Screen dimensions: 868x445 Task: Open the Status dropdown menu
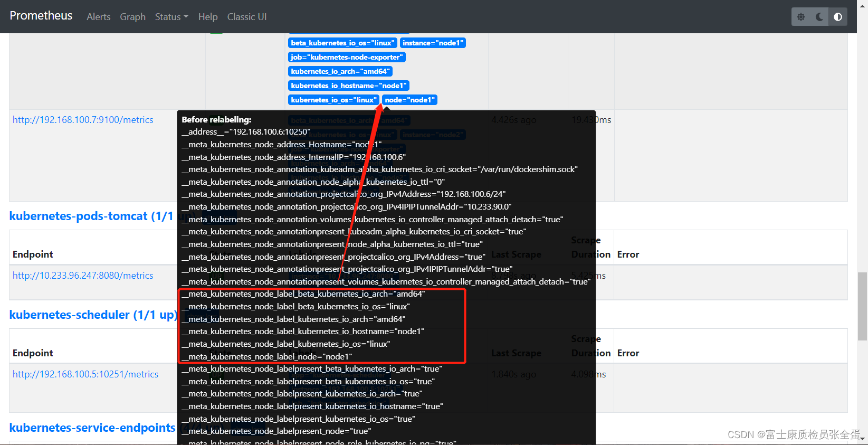(171, 17)
